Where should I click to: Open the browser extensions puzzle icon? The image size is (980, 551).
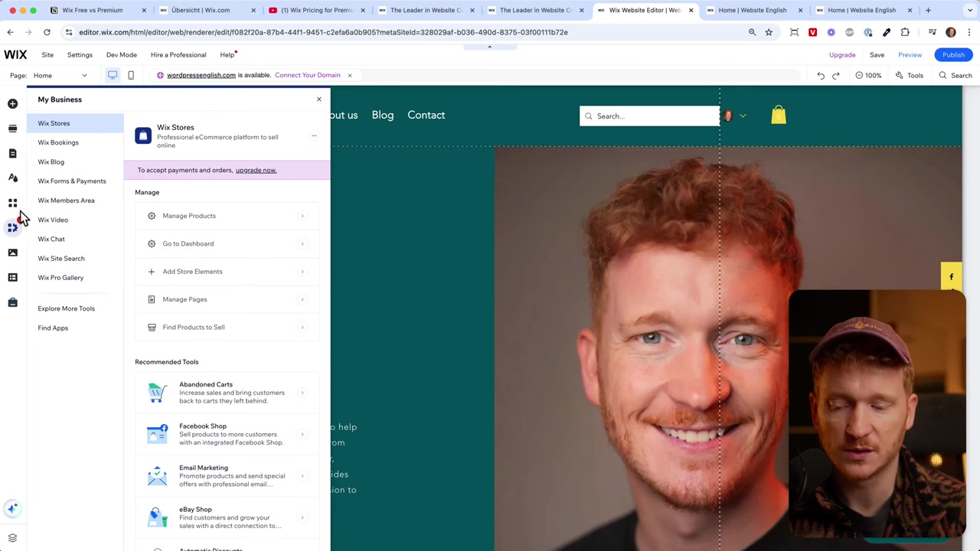[905, 32]
